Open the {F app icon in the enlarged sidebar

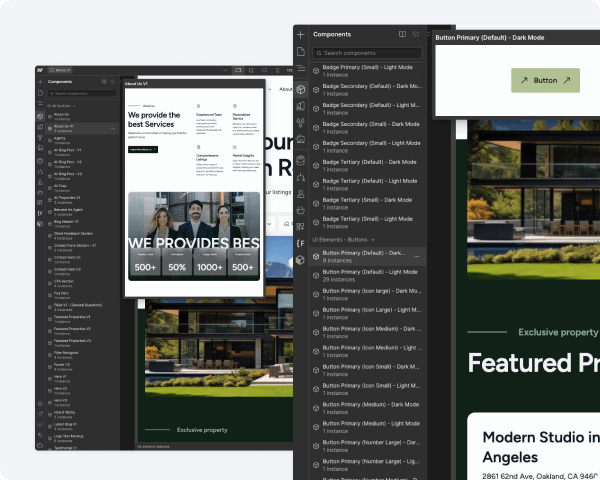301,243
